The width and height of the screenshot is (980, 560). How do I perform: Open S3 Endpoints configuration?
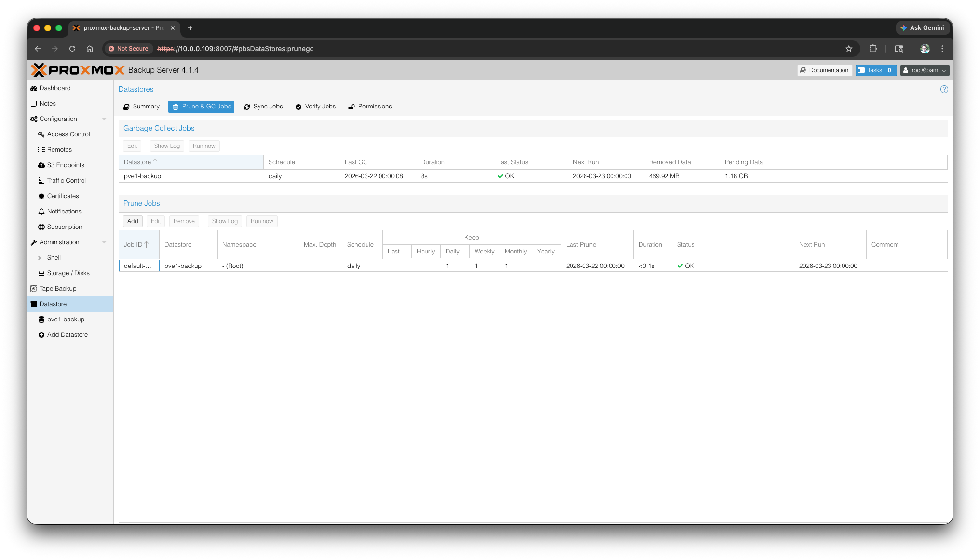[65, 165]
